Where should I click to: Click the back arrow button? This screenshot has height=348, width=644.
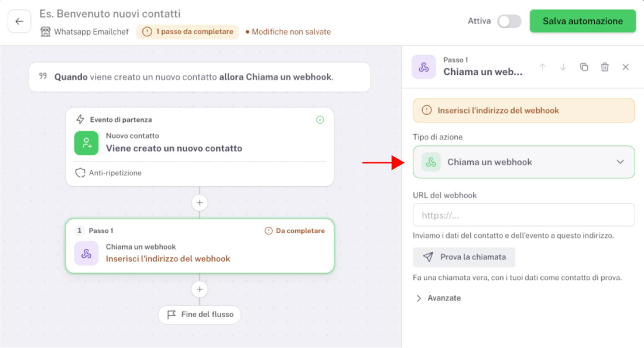point(19,21)
